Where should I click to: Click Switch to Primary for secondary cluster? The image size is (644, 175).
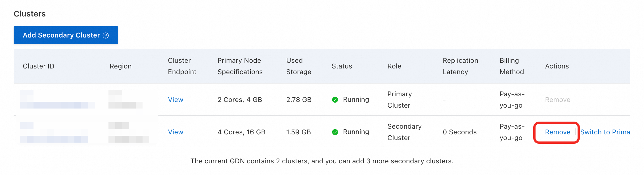(605, 132)
